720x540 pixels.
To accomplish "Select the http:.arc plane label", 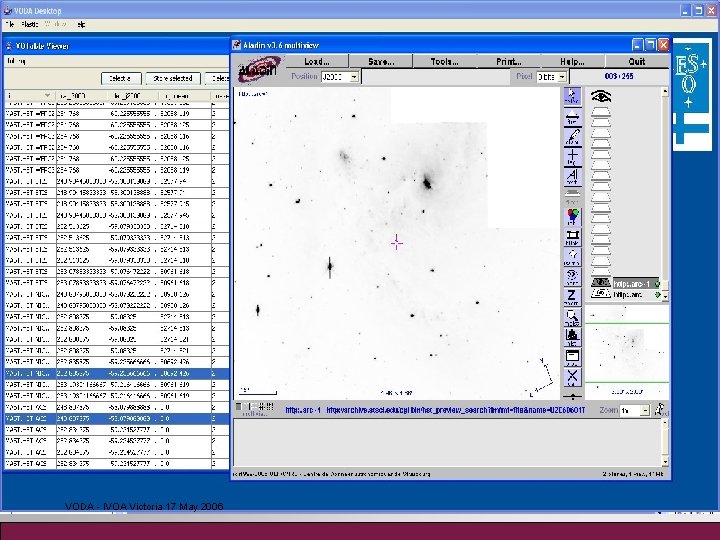I will pyautogui.click(x=628, y=295).
